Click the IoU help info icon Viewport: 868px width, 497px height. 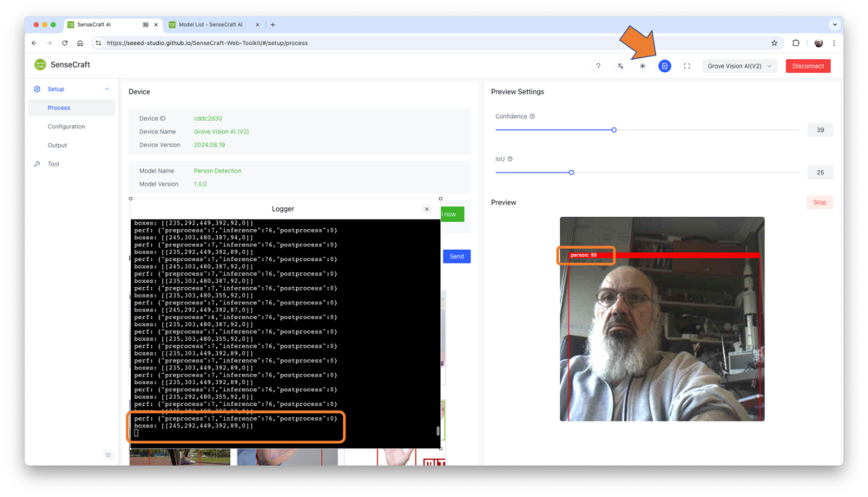510,159
